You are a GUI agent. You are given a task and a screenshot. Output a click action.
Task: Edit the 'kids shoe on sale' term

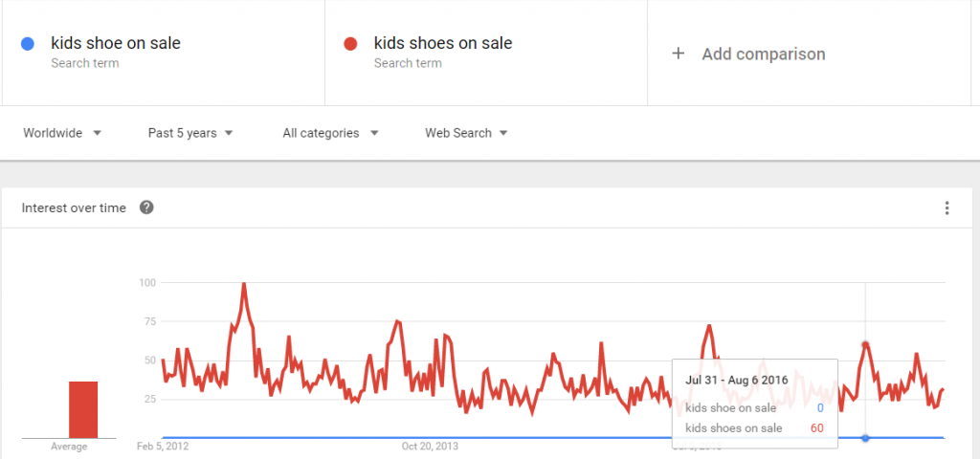tap(116, 43)
